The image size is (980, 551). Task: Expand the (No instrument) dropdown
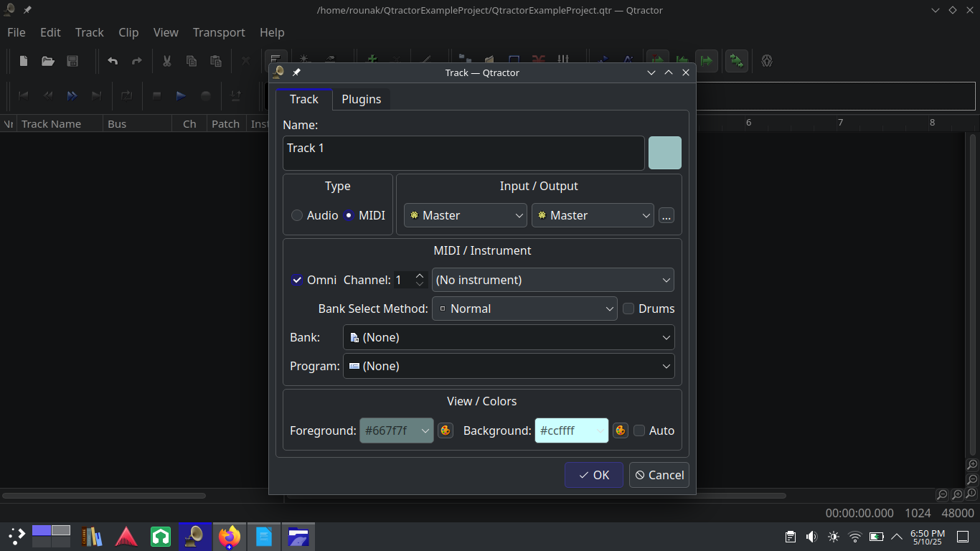(553, 280)
